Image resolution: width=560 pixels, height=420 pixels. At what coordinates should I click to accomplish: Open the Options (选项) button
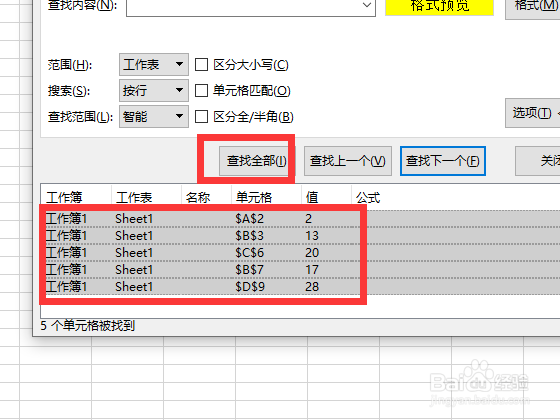(x=533, y=113)
